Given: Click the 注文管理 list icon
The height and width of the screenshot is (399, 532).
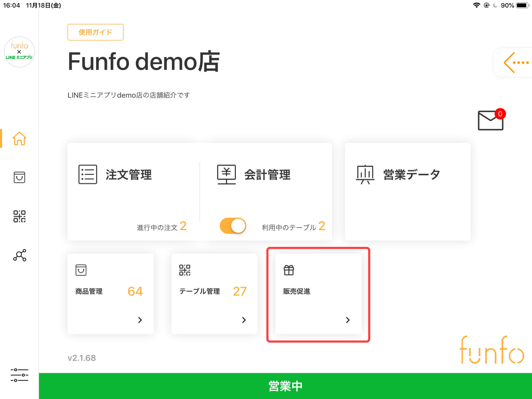Looking at the screenshot, I should point(88,174).
